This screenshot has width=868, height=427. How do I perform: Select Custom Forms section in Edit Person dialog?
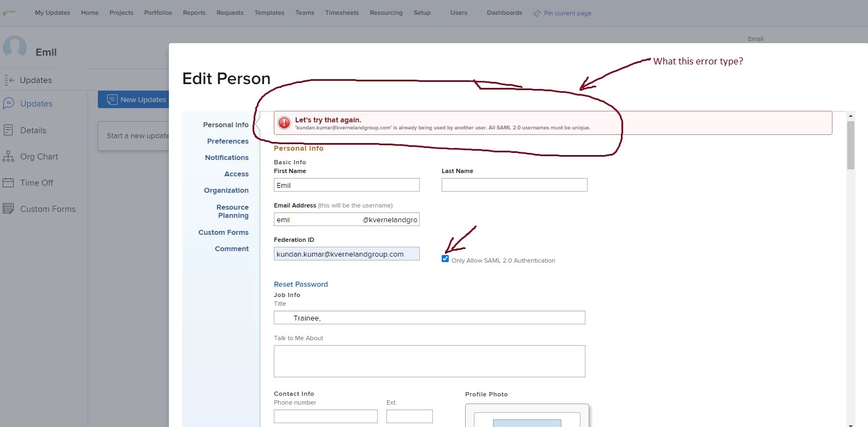pyautogui.click(x=224, y=232)
